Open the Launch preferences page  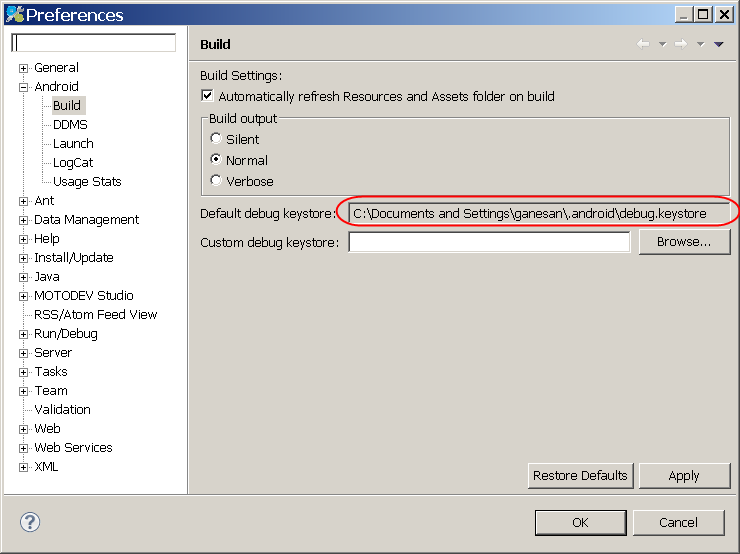point(73,143)
